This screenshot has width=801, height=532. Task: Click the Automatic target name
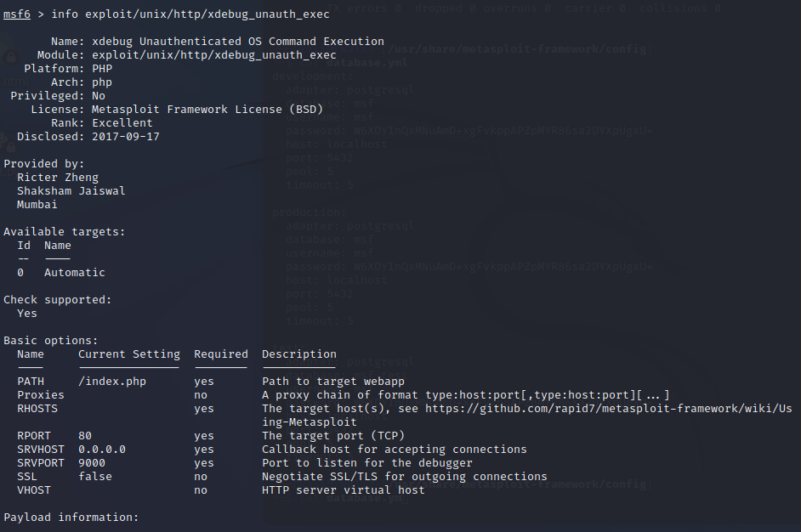[x=75, y=273]
